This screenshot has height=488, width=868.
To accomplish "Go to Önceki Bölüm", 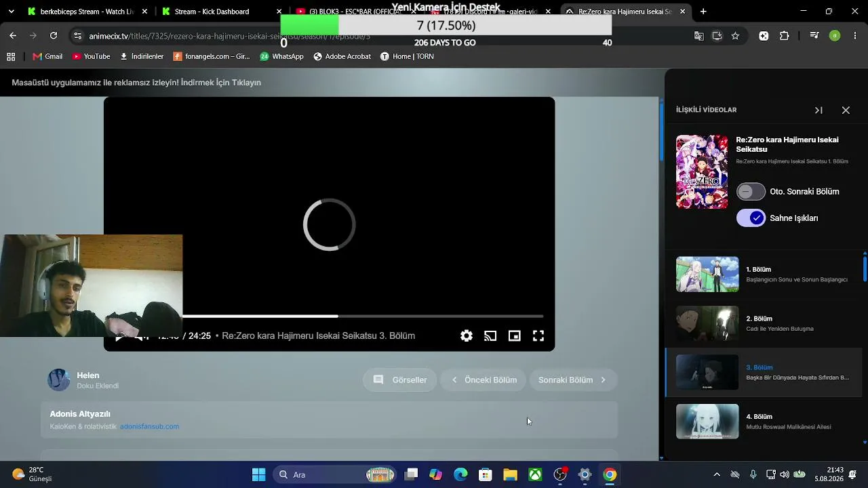I will pyautogui.click(x=484, y=380).
